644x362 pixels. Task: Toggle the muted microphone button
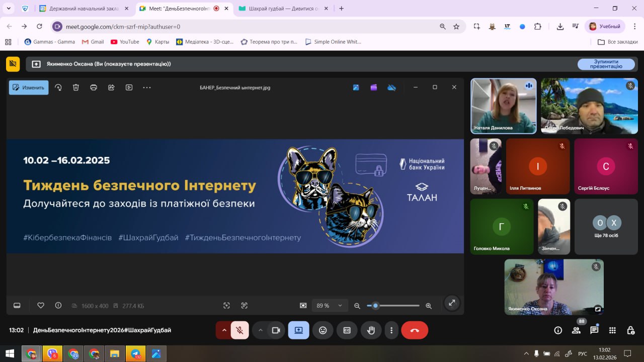240,330
